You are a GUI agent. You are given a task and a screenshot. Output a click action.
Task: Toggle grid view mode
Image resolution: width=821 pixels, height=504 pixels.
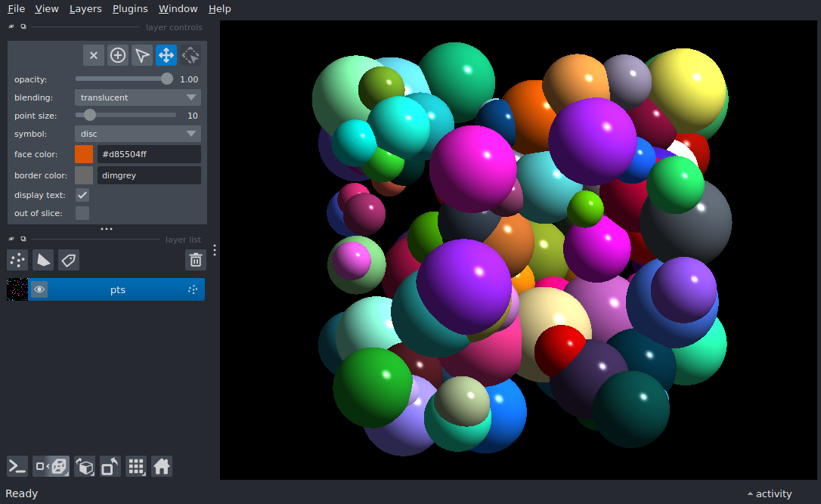point(136,466)
